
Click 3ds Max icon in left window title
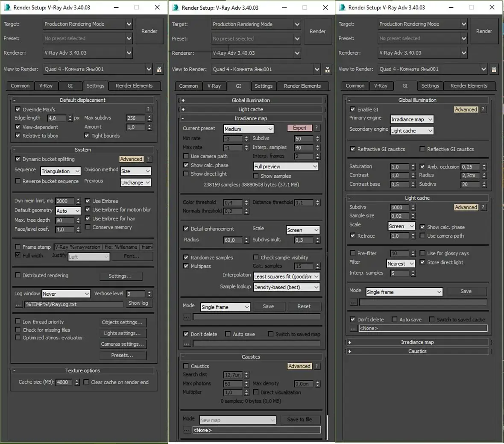tap(7, 7)
